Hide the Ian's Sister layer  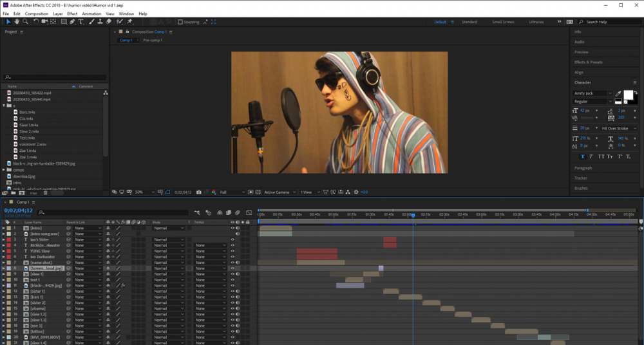click(x=232, y=239)
